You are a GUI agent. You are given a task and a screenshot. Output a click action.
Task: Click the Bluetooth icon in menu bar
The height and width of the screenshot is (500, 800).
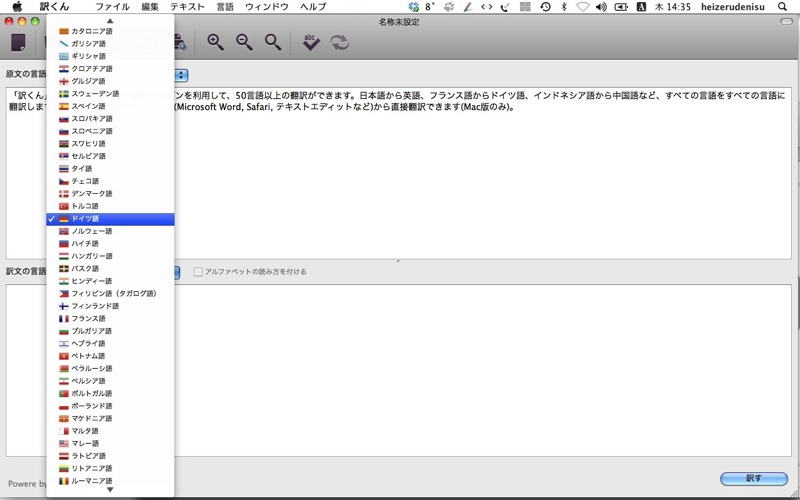point(564,7)
